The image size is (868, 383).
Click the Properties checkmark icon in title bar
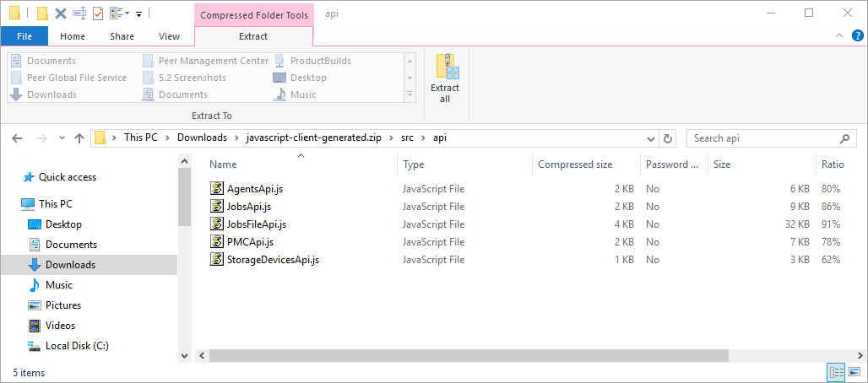[98, 13]
